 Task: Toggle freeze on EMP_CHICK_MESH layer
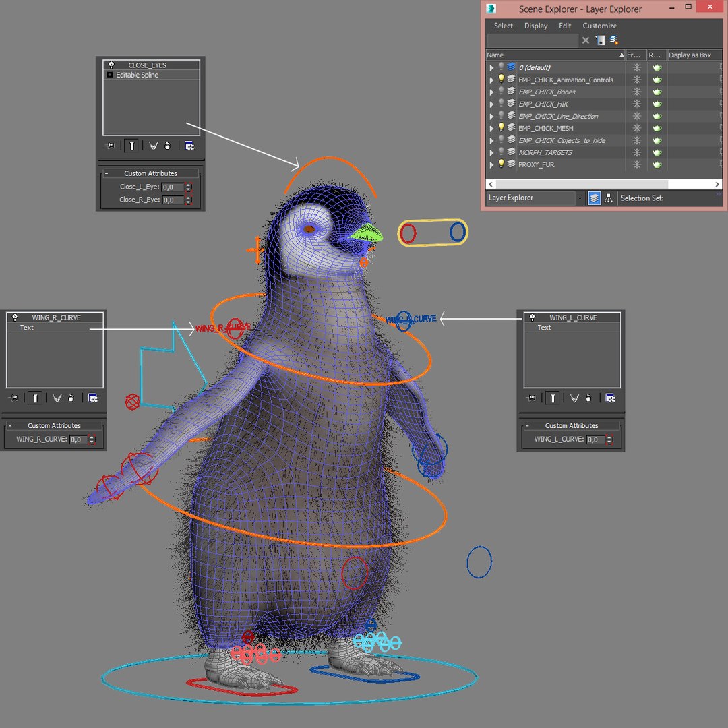pyautogui.click(x=636, y=128)
